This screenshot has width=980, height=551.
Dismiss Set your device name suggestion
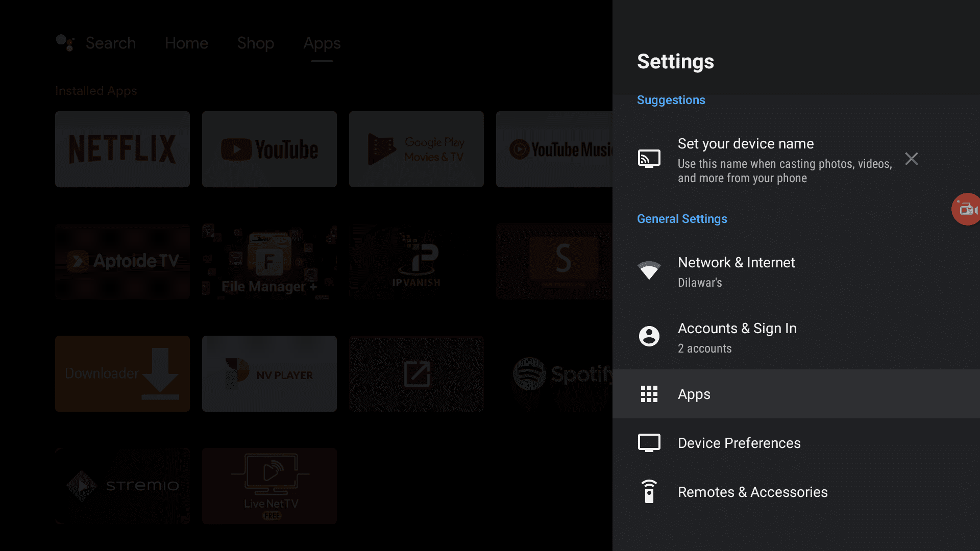coord(911,159)
